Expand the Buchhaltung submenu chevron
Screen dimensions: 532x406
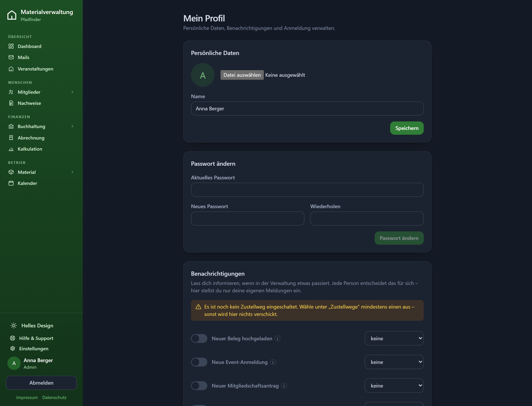pos(72,126)
